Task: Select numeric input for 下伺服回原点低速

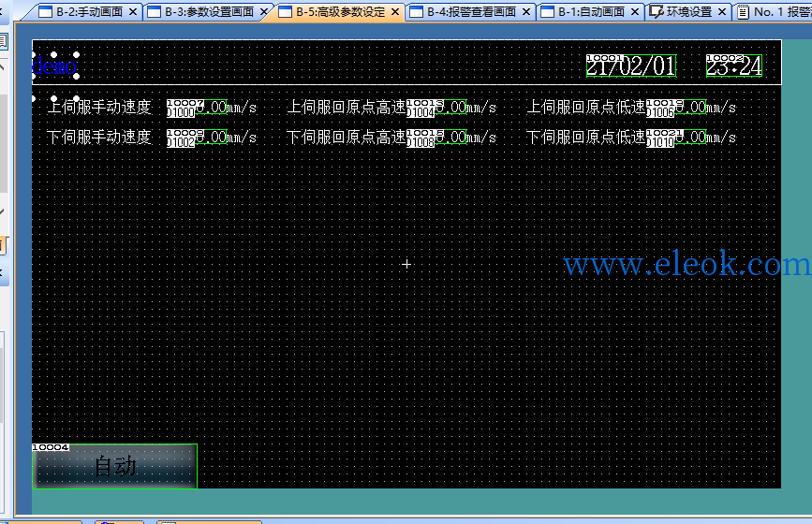Action: 676,138
